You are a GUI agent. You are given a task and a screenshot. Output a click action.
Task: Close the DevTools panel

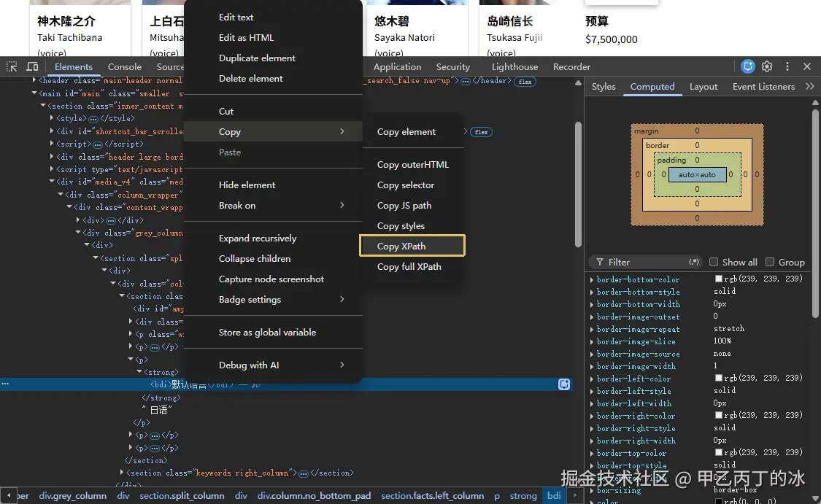[x=807, y=66]
